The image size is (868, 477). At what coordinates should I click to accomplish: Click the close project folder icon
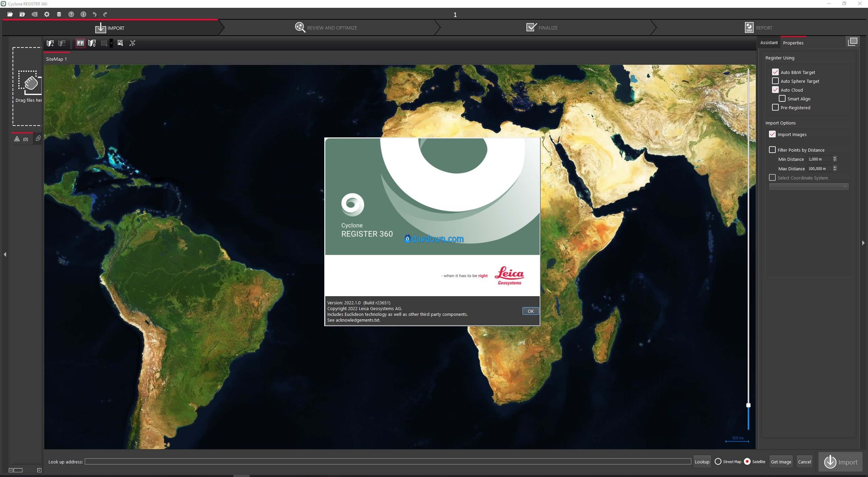[x=22, y=14]
